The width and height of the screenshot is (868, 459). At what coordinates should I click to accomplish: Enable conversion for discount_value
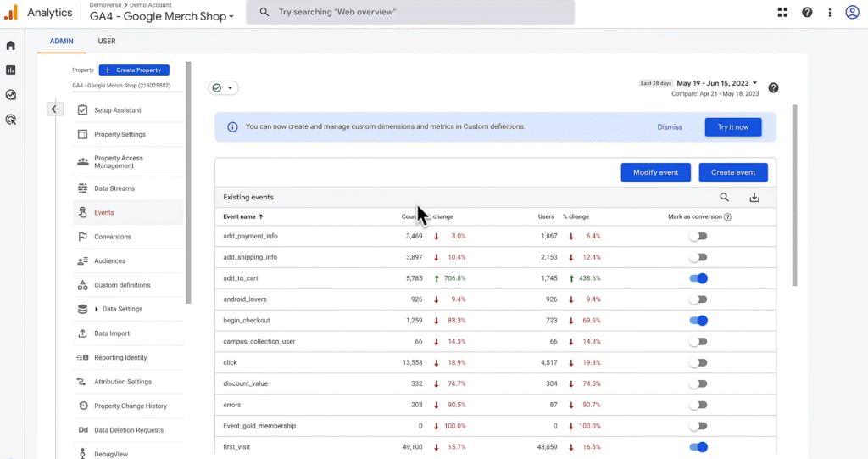[x=698, y=383]
